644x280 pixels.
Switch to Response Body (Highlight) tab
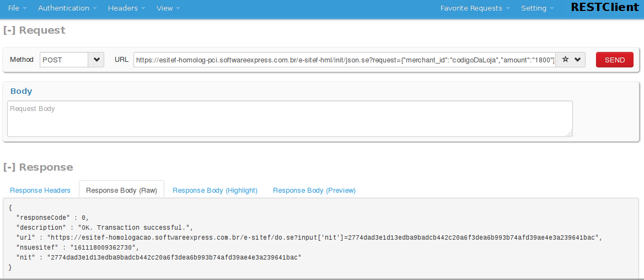(x=215, y=191)
